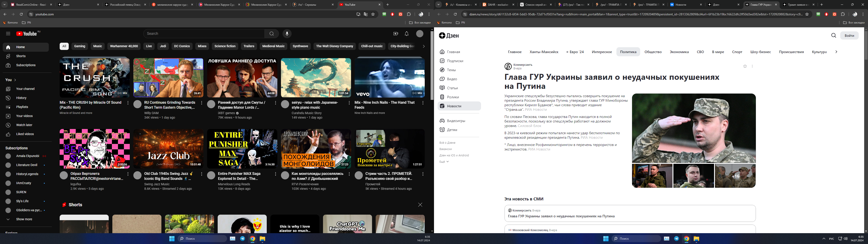Open Telegram from the left taskbar
The height and width of the screenshot is (244, 868).
[242, 239]
